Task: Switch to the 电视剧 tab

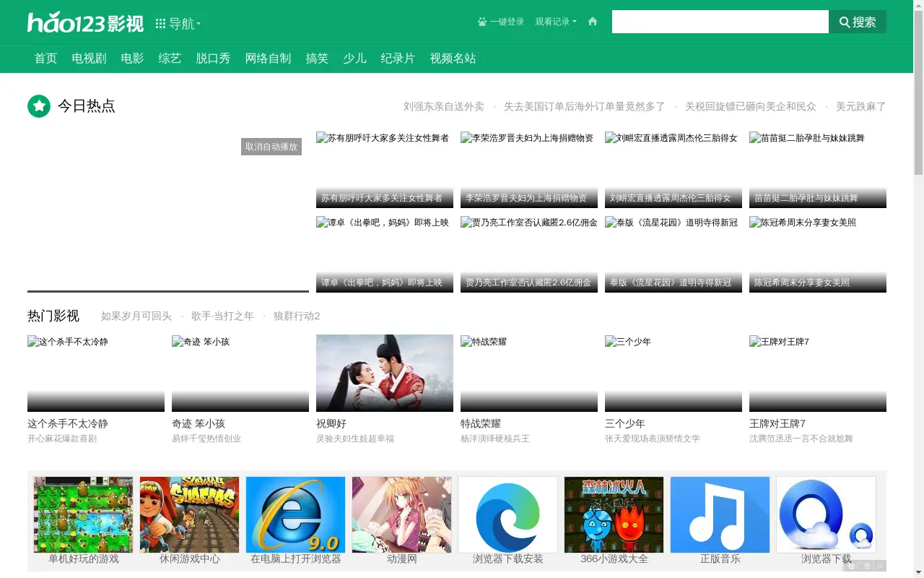Action: pos(89,59)
